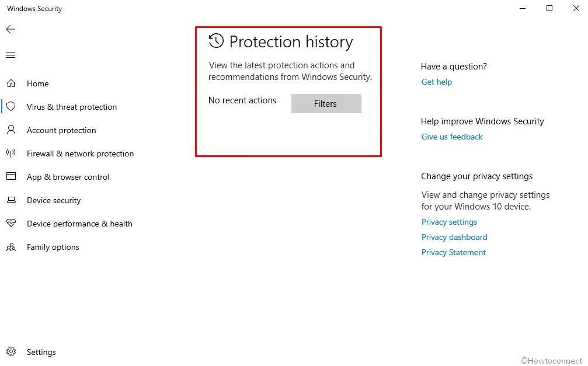Click the Account protection person icon
Viewport: 588px width, 366px height.
click(x=11, y=130)
